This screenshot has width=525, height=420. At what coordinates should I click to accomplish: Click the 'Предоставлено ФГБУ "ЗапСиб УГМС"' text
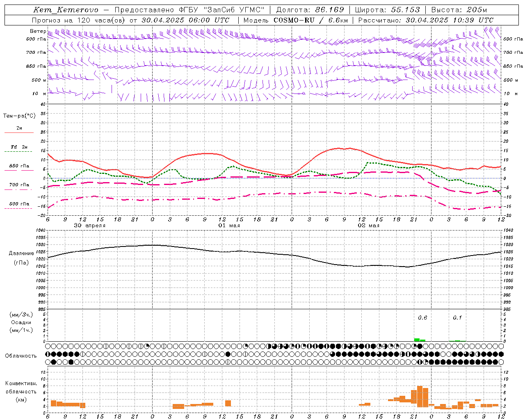pos(190,10)
